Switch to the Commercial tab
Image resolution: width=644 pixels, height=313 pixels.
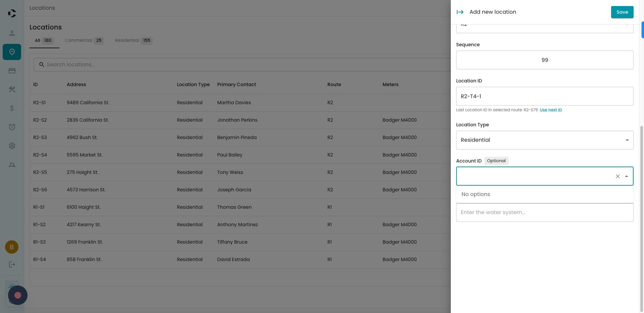click(84, 41)
